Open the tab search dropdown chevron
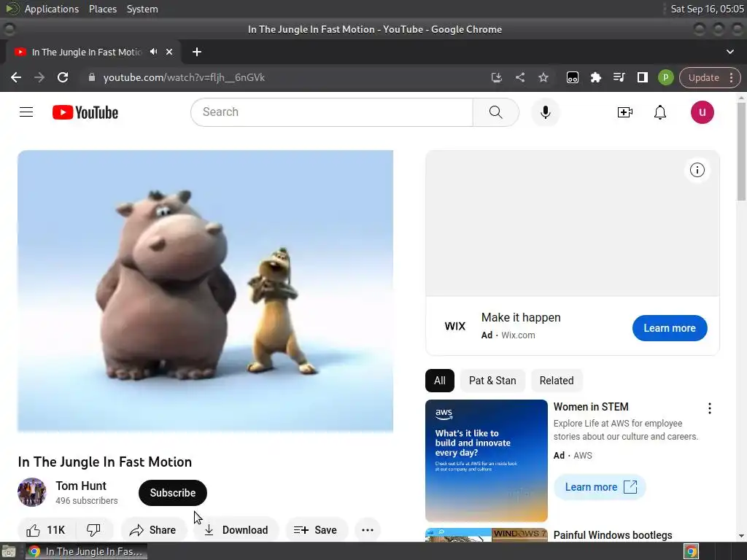747x560 pixels. pyautogui.click(x=729, y=52)
